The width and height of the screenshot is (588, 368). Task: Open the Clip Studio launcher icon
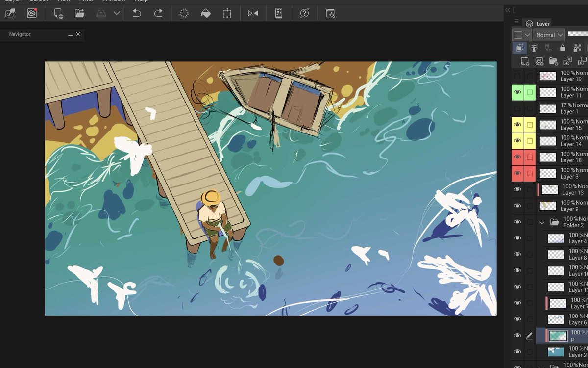coord(10,13)
